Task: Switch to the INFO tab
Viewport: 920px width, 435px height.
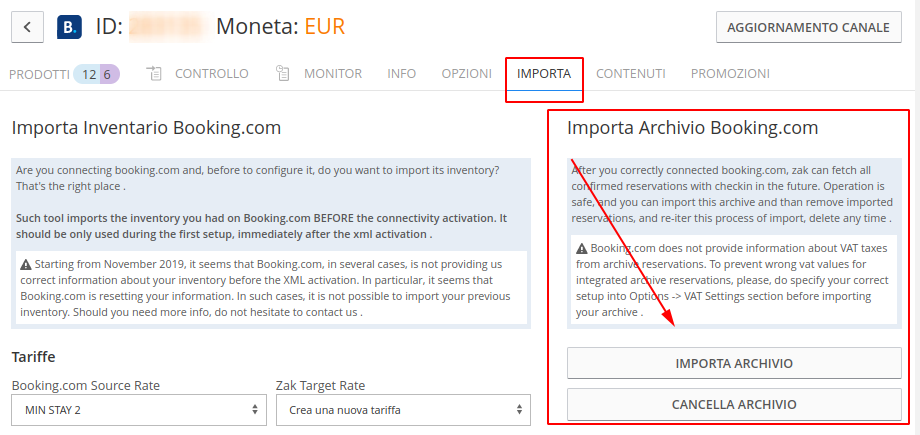Action: pyautogui.click(x=401, y=74)
